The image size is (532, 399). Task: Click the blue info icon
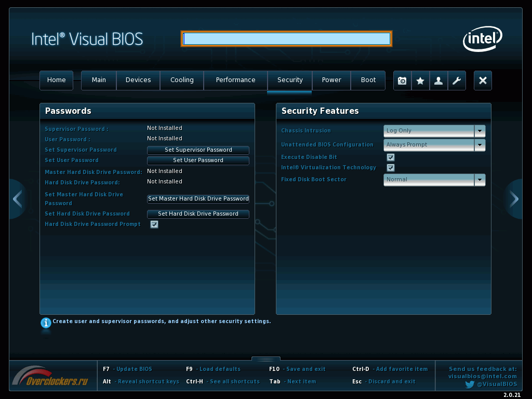[46, 323]
